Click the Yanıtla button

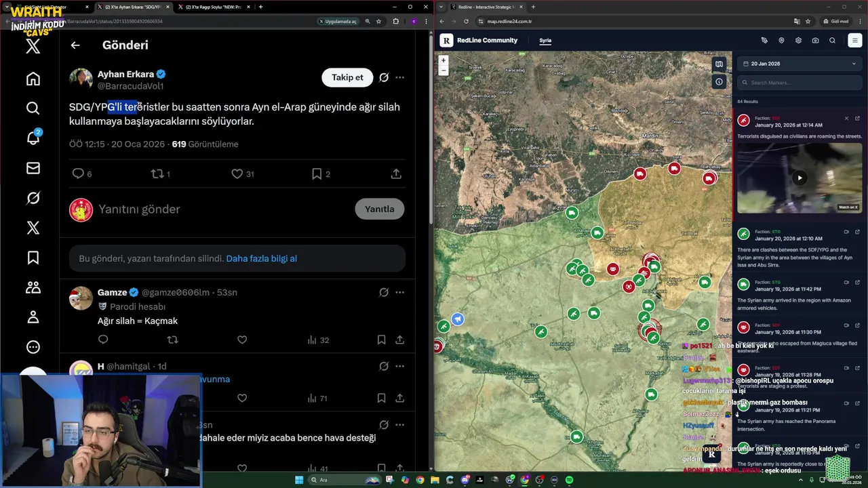379,209
